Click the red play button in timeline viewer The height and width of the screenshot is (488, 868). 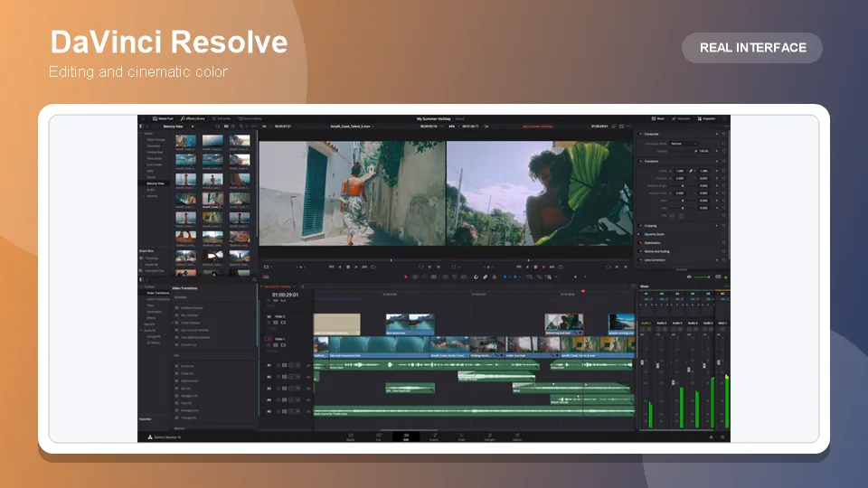pyautogui.click(x=543, y=267)
